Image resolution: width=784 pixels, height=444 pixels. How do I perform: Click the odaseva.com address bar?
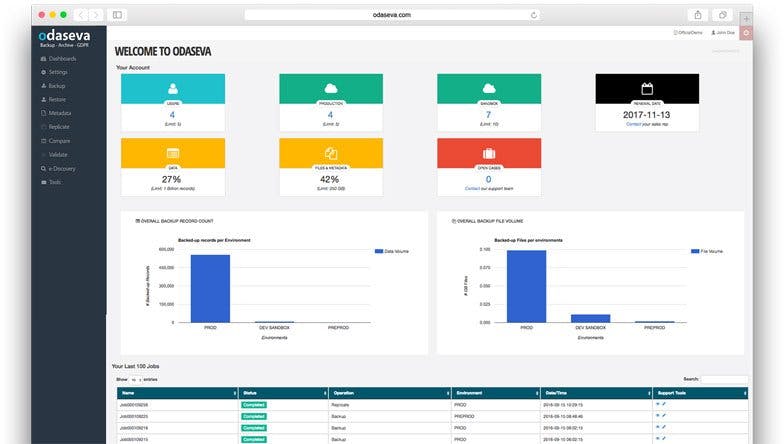(x=392, y=15)
